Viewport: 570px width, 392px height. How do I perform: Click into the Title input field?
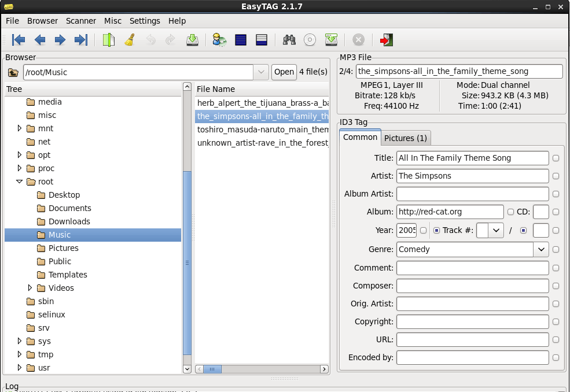(473, 158)
